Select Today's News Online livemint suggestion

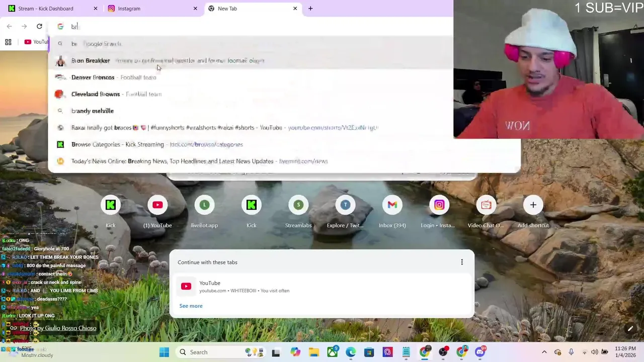coord(284,161)
